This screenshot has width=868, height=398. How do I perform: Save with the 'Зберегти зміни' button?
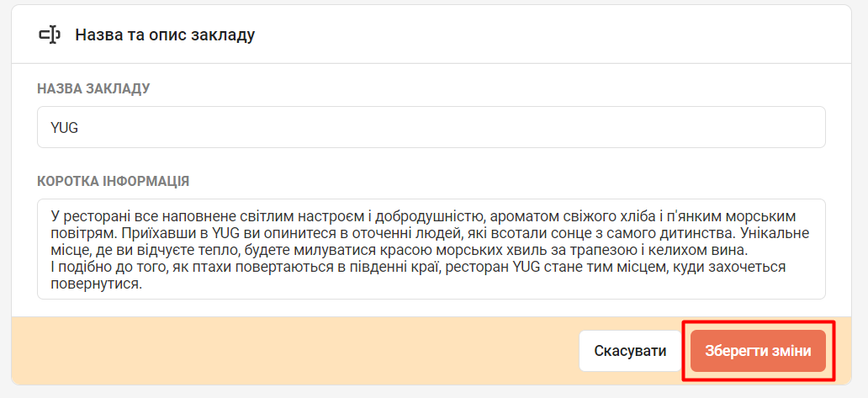pyautogui.click(x=758, y=351)
